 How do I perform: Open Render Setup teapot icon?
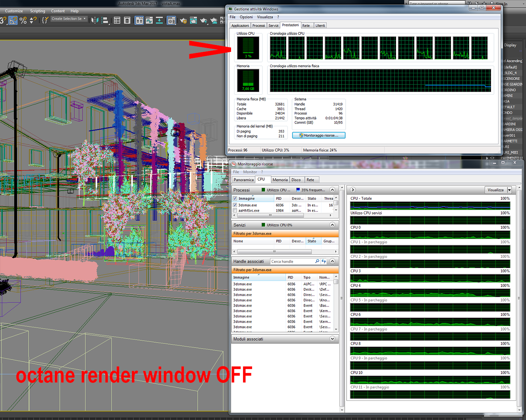pyautogui.click(x=183, y=20)
